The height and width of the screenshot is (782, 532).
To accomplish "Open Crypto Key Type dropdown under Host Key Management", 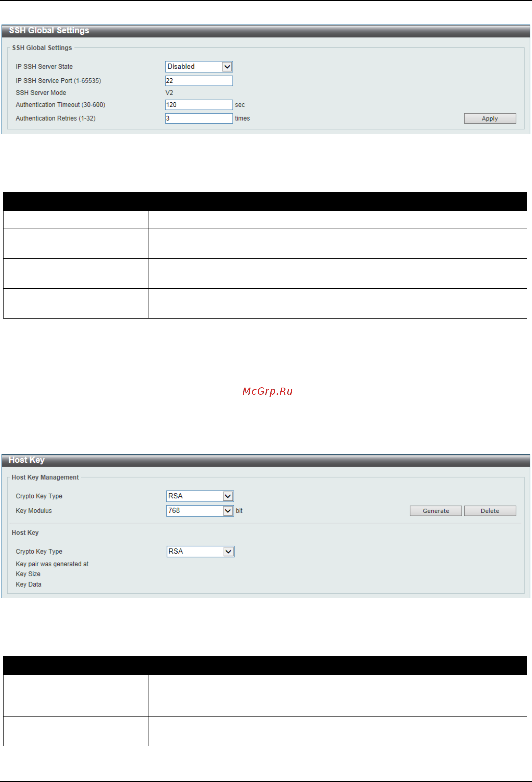I will (200, 496).
